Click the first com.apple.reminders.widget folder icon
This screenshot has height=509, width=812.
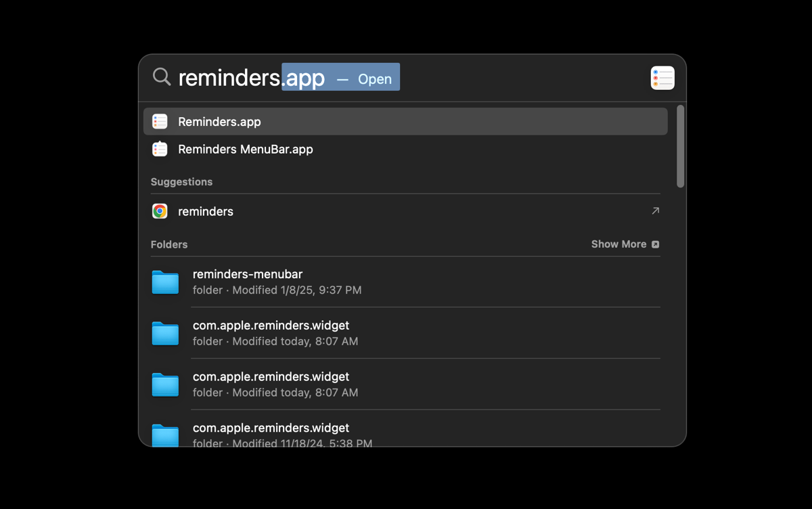coord(165,333)
